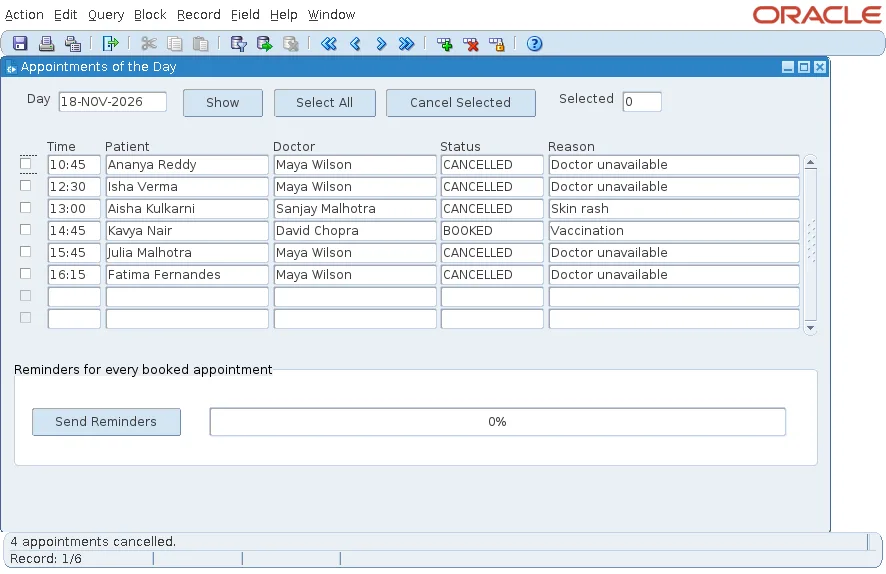Click the Fatima Fernandes patient cell
The width and height of the screenshot is (886, 574).
click(187, 275)
